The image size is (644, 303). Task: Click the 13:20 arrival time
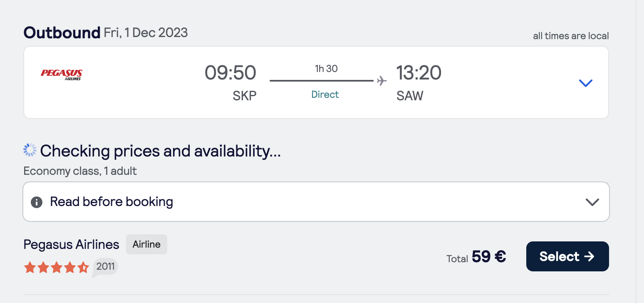click(x=419, y=73)
